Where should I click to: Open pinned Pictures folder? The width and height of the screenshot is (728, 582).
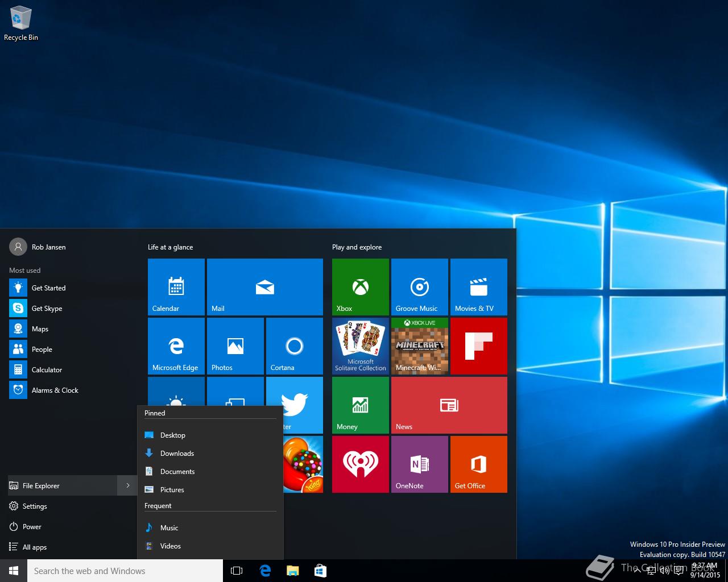(210, 490)
